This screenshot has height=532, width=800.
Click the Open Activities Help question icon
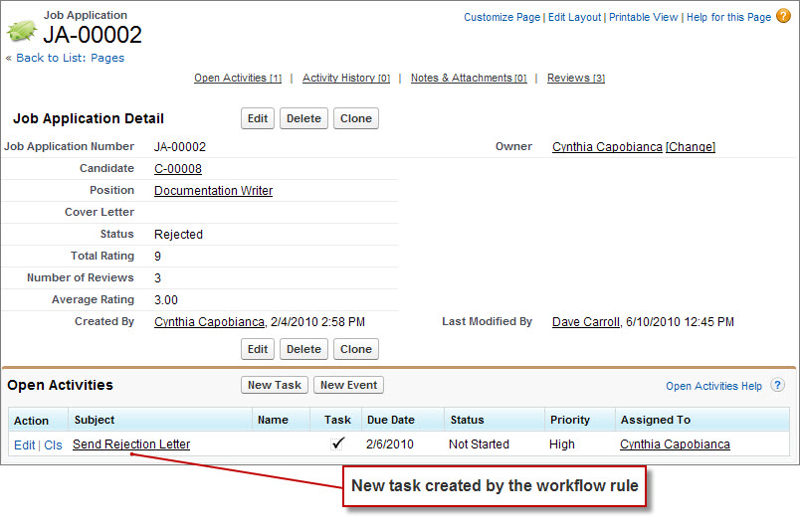coord(777,385)
